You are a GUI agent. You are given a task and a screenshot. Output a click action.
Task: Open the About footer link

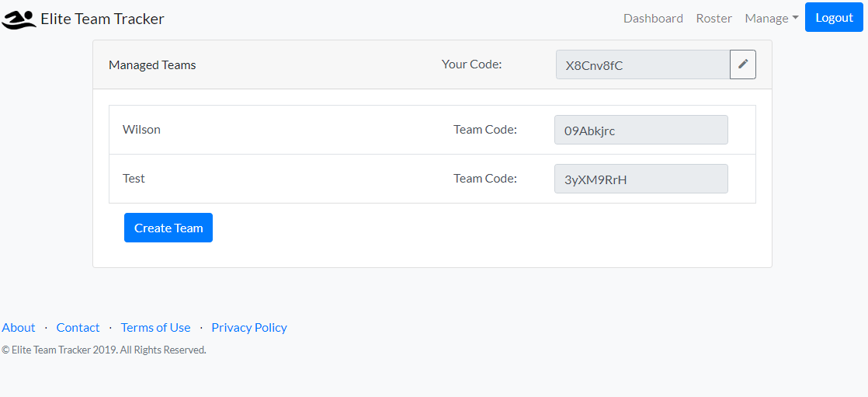[19, 327]
